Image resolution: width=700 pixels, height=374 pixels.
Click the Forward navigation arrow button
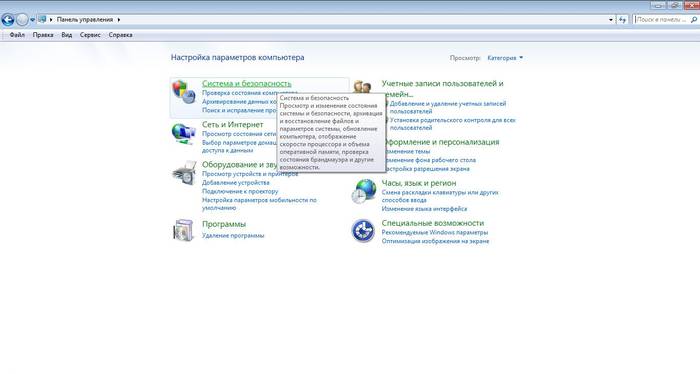tap(21, 20)
